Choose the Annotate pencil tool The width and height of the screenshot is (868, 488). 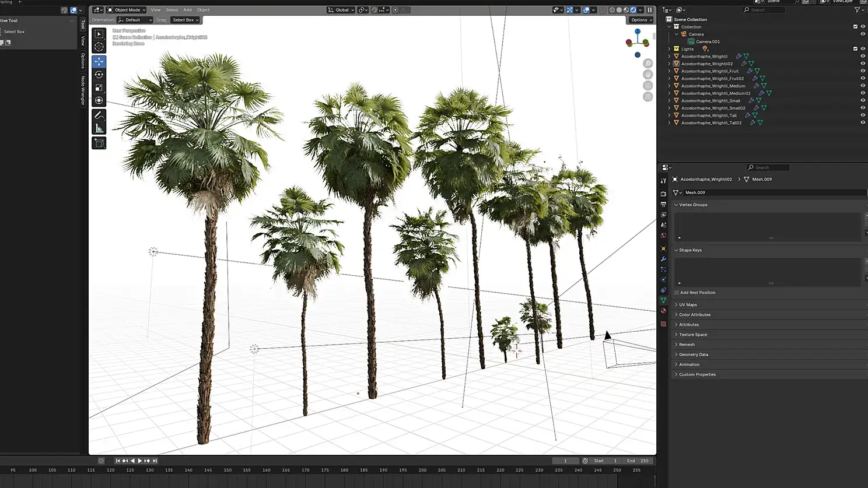coord(99,115)
